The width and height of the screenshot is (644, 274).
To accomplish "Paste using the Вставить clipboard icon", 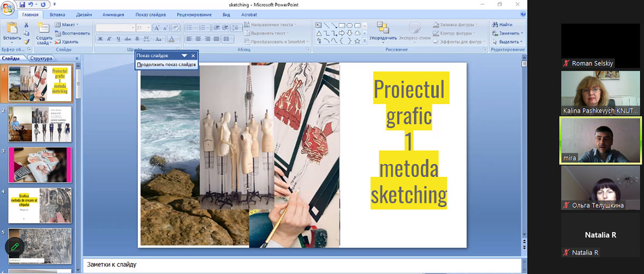I will [x=12, y=31].
